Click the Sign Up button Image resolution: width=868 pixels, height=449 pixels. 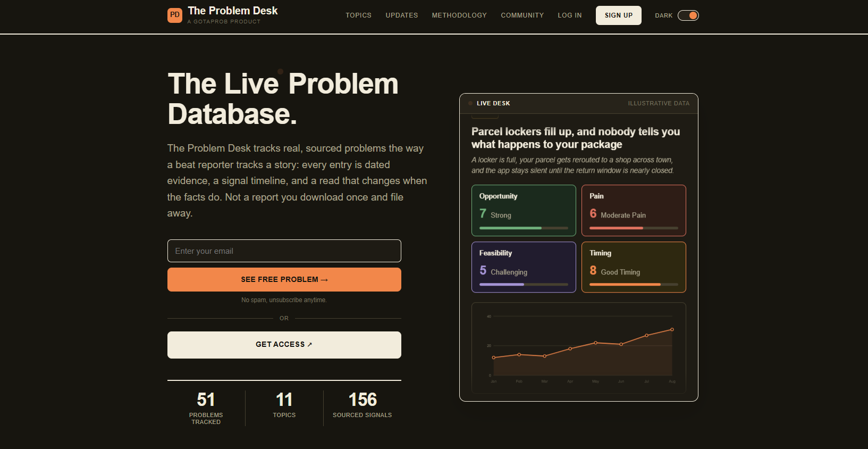[x=618, y=15]
